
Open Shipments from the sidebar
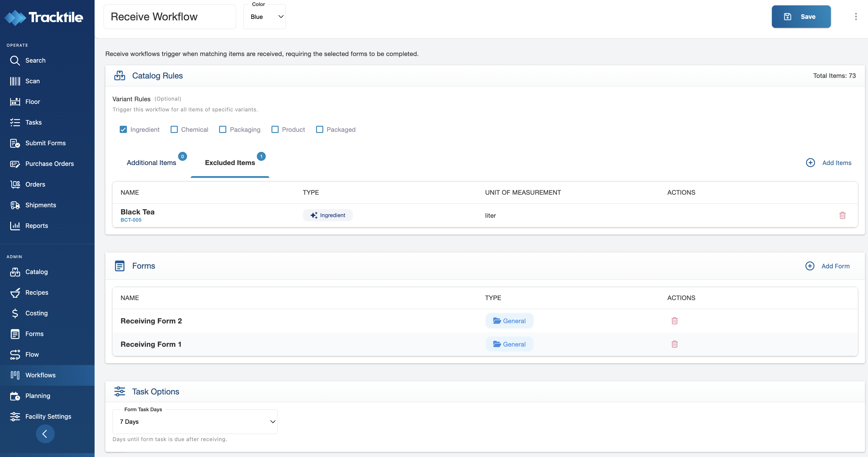point(40,205)
